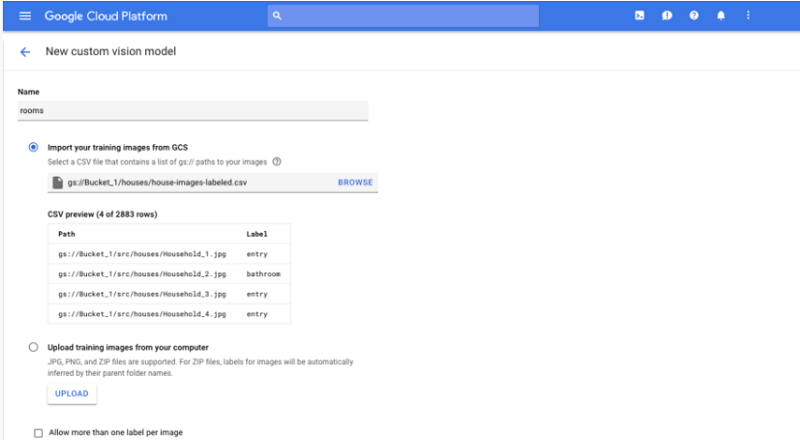Click the help icon beside CSV description
This screenshot has height=440, width=800.
click(x=276, y=162)
